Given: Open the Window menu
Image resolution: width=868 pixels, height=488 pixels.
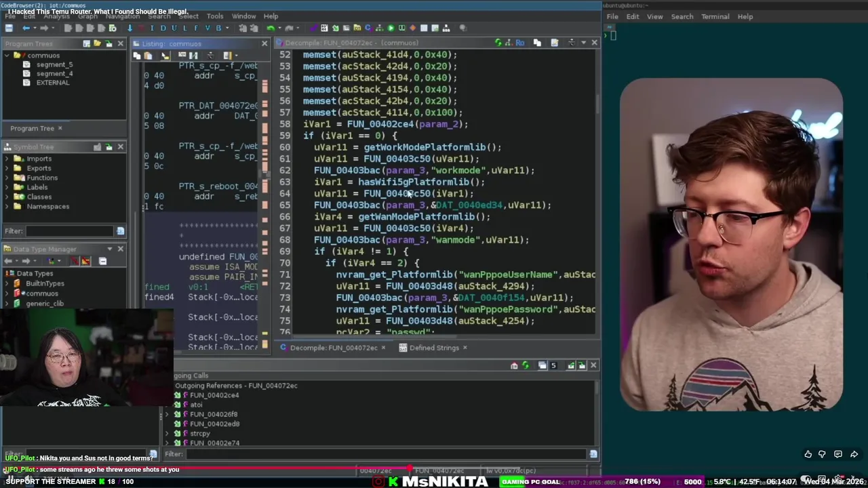Looking at the screenshot, I should point(243,16).
